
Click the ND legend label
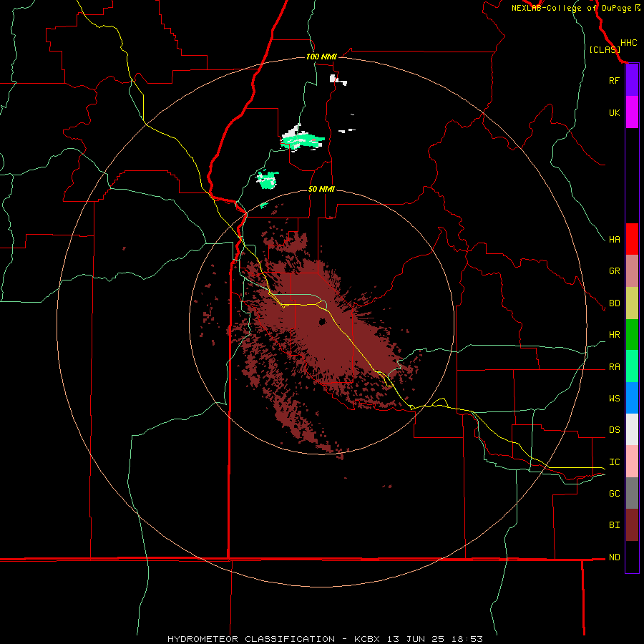614,557
